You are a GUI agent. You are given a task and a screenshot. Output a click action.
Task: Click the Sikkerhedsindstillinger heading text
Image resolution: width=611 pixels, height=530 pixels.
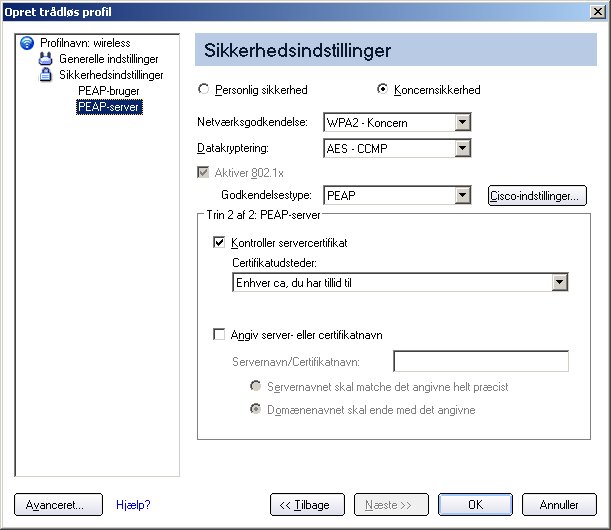(x=297, y=50)
